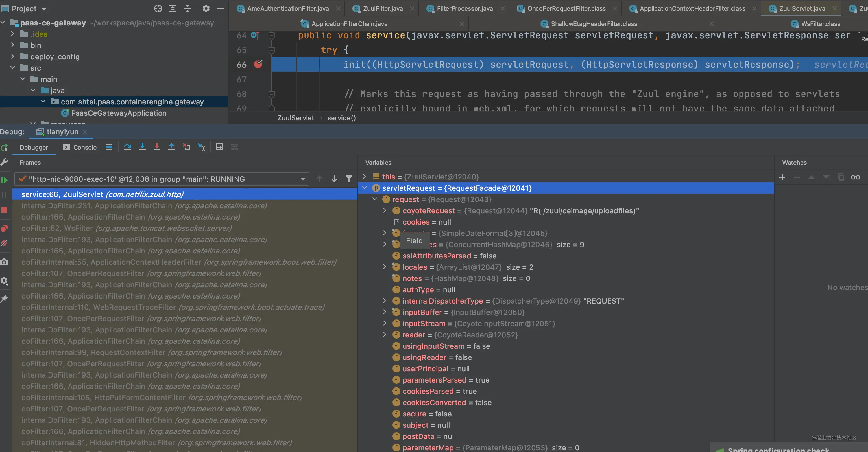Expand coyoteRequest field
Screen dimensions: 868x452
click(x=385, y=210)
